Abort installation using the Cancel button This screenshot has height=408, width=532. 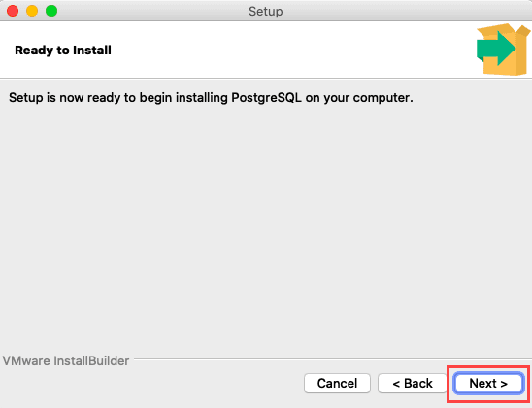tap(337, 383)
